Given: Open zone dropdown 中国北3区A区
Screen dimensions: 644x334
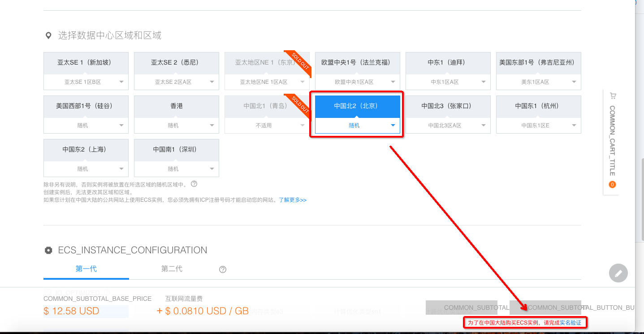Looking at the screenshot, I should 448,126.
